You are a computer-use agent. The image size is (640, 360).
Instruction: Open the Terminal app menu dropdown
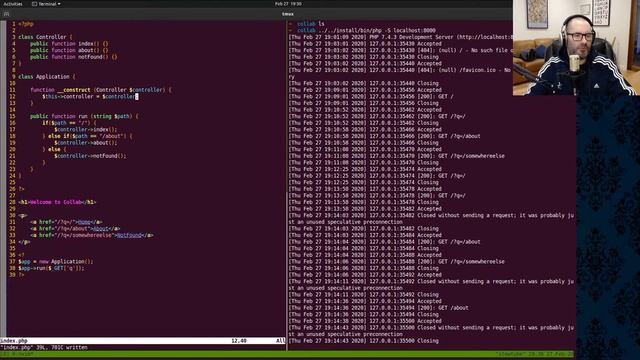pyautogui.click(x=46, y=4)
